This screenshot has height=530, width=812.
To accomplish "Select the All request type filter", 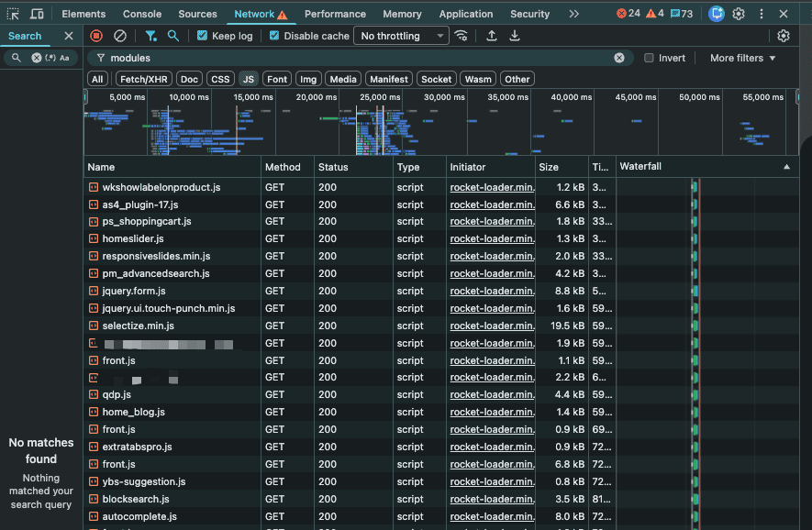I will (97, 79).
